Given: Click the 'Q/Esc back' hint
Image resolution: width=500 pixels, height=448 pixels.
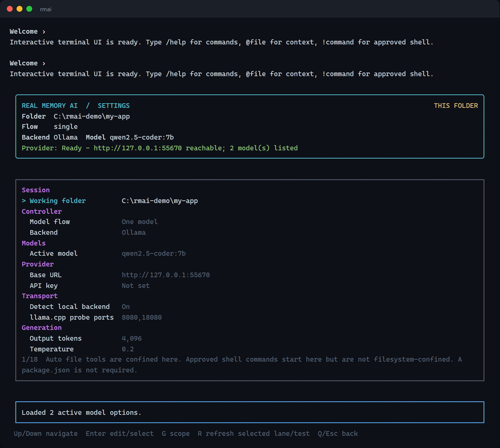Looking at the screenshot, I should click(x=338, y=433).
